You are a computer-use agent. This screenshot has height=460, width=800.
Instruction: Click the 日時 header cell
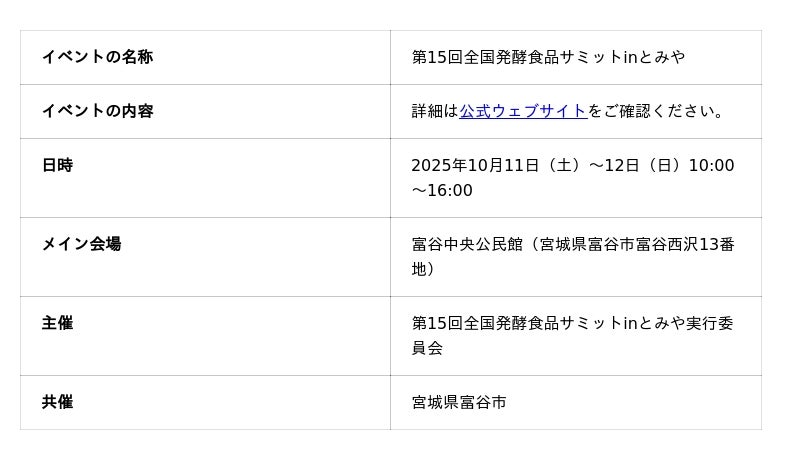(x=57, y=165)
